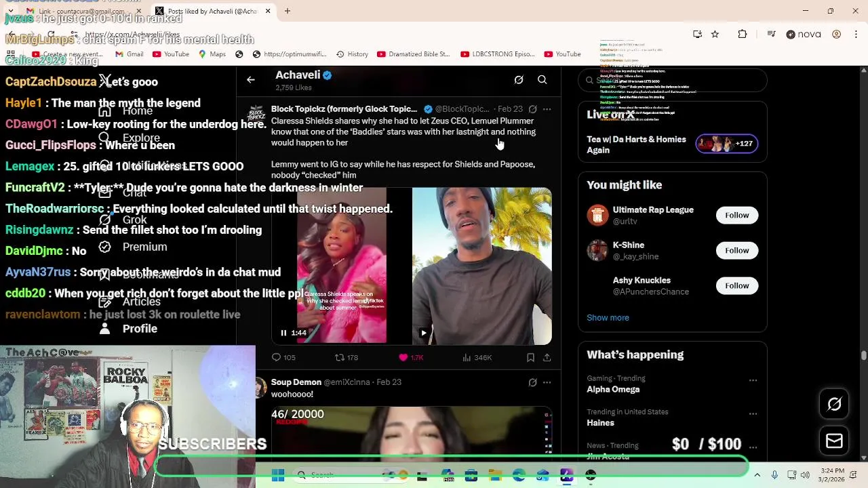The width and height of the screenshot is (868, 488).
Task: Click Grok icon on Block Topickz post
Action: click(x=533, y=109)
